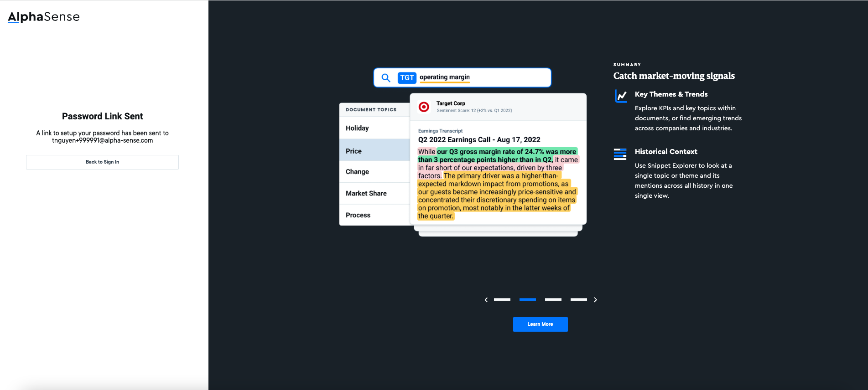Click the DOCUMENT TOPICS header label
Viewport: 868px width, 390px height.
coord(371,110)
